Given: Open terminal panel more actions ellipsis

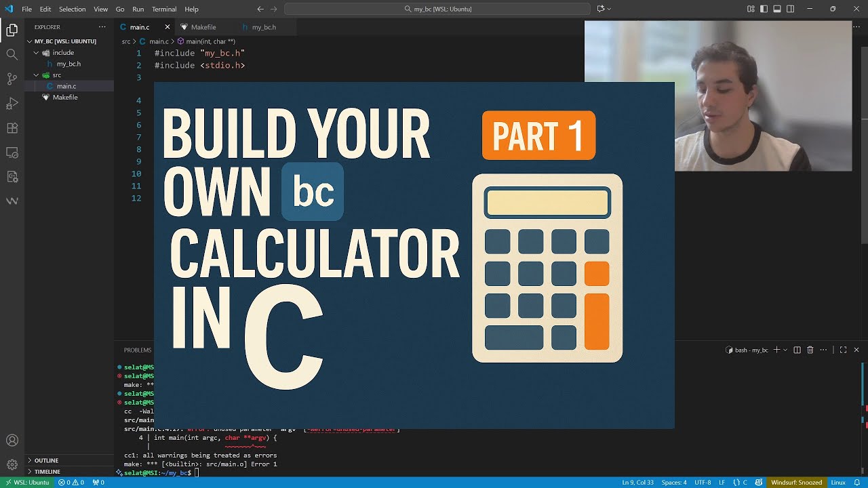Looking at the screenshot, I should pos(823,350).
